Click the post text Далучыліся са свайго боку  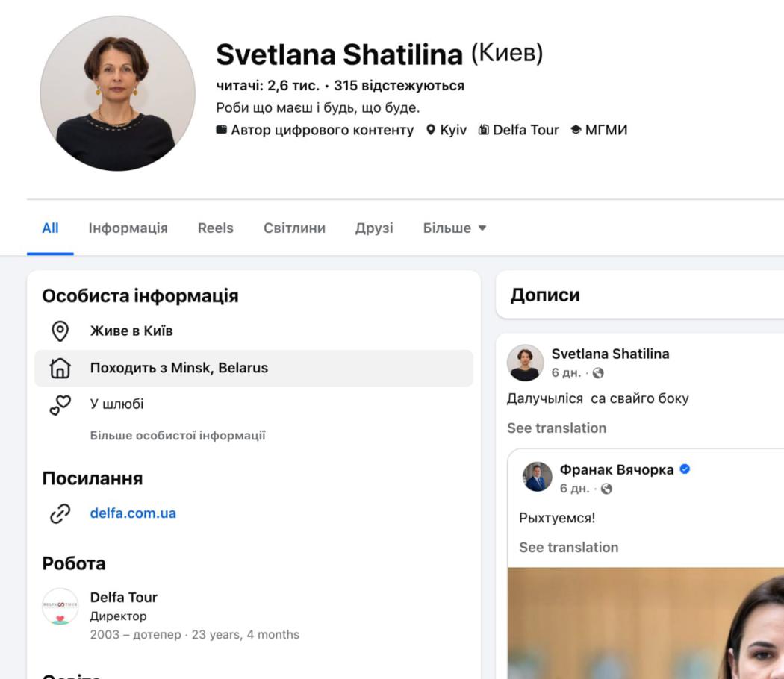(598, 398)
